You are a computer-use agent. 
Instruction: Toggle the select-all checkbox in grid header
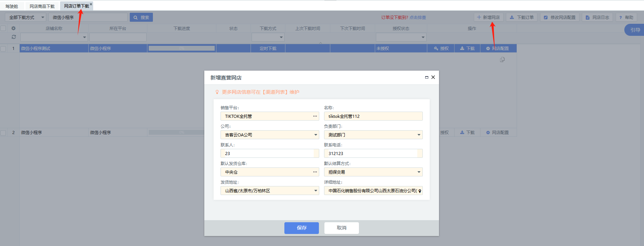pyautogui.click(x=3, y=28)
